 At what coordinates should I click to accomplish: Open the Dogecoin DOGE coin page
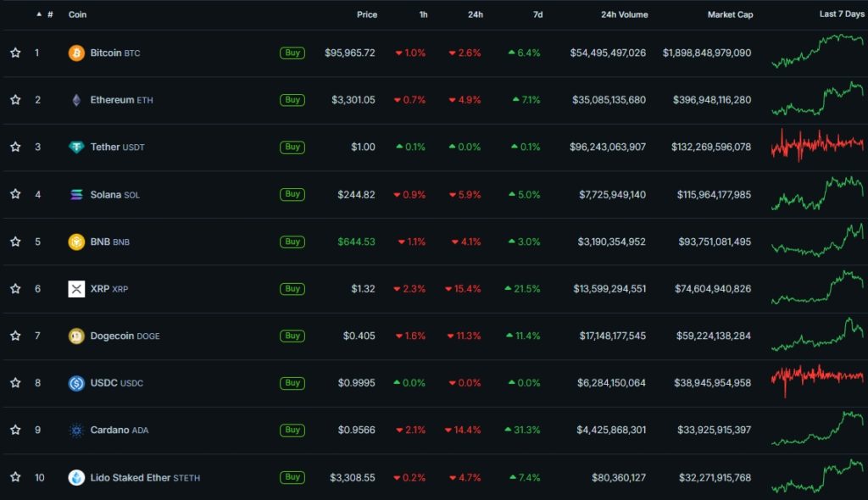tap(125, 336)
